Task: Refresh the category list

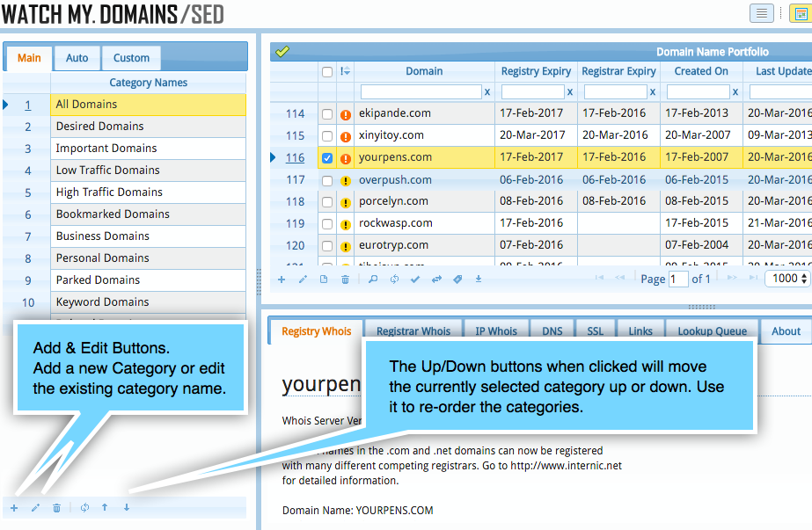Action: (x=84, y=508)
